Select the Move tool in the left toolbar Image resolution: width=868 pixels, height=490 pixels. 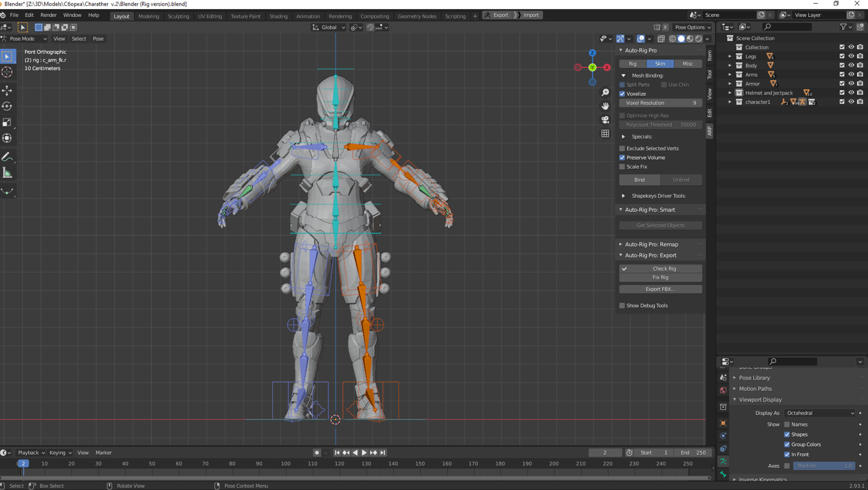[x=7, y=90]
